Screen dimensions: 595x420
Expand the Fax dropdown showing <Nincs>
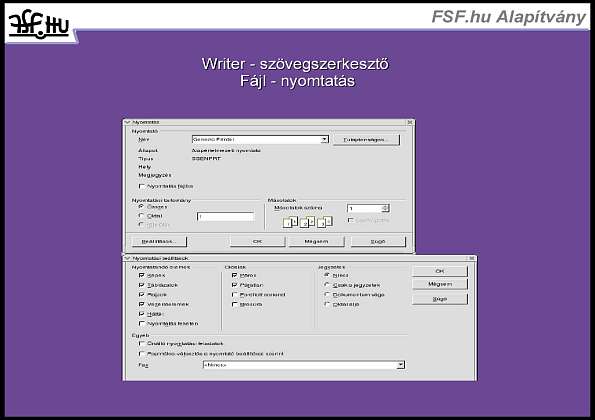pos(401,365)
